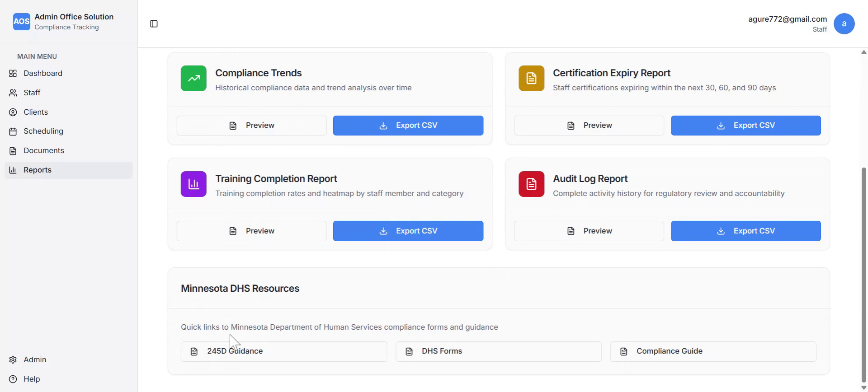Click the purple Training Completion icon
Image resolution: width=868 pixels, height=392 pixels.
click(x=193, y=184)
